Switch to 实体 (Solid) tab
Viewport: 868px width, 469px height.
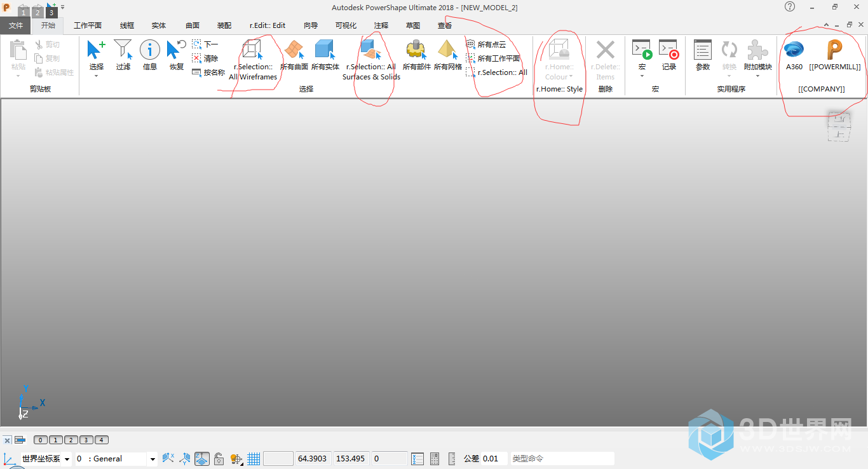tap(159, 25)
